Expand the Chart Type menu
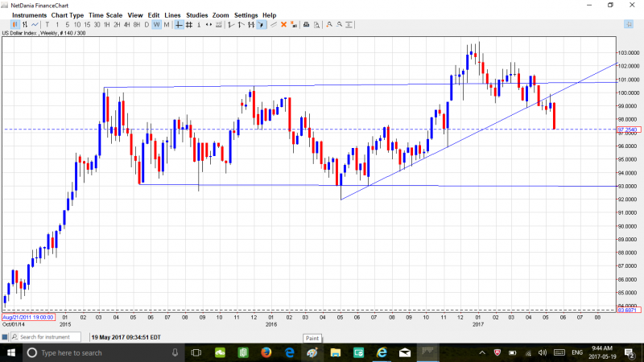 point(67,15)
